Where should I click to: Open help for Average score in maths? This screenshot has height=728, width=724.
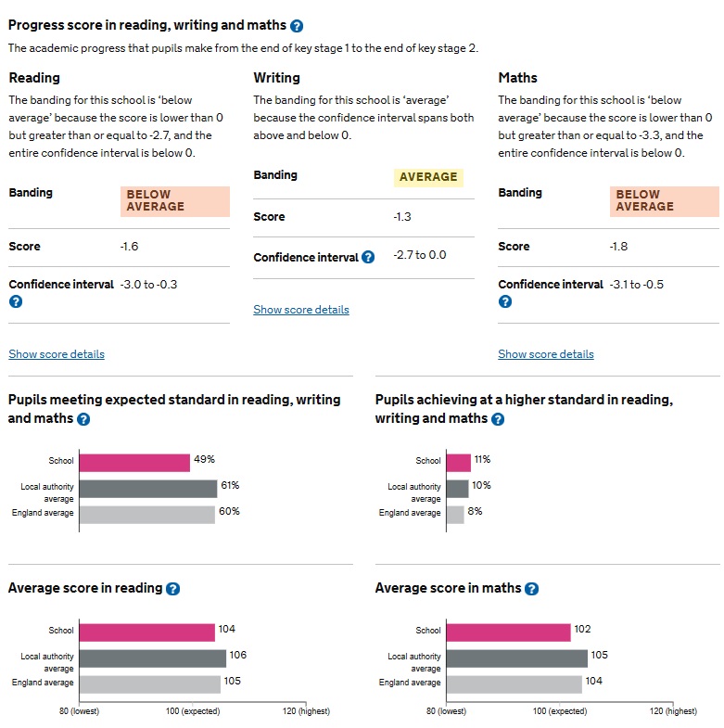point(531,589)
